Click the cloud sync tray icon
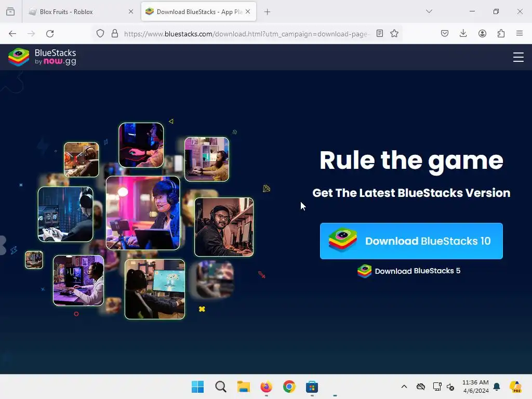The height and width of the screenshot is (399, 532). 421,387
